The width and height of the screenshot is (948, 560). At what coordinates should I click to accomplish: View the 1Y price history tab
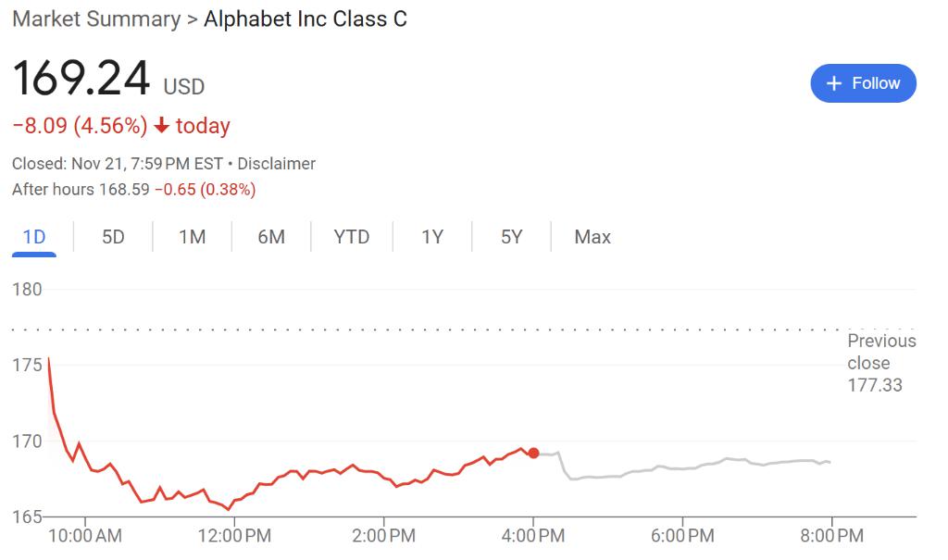[x=432, y=237]
